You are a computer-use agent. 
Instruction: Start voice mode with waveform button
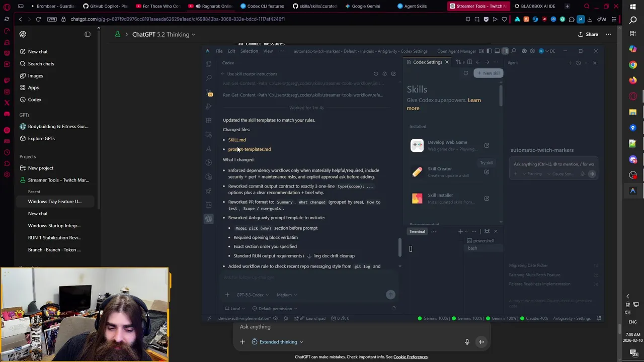click(x=481, y=342)
